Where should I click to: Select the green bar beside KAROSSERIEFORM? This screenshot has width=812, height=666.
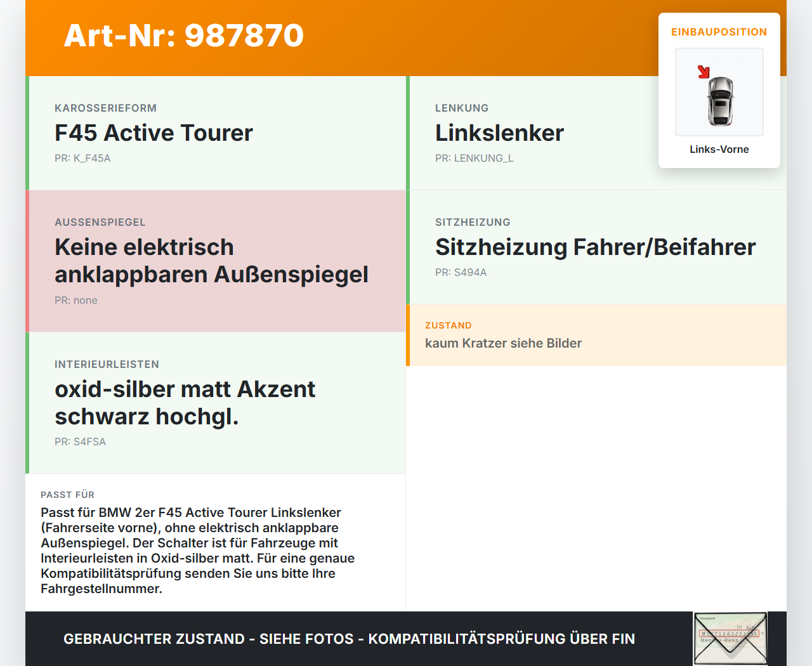click(27, 133)
